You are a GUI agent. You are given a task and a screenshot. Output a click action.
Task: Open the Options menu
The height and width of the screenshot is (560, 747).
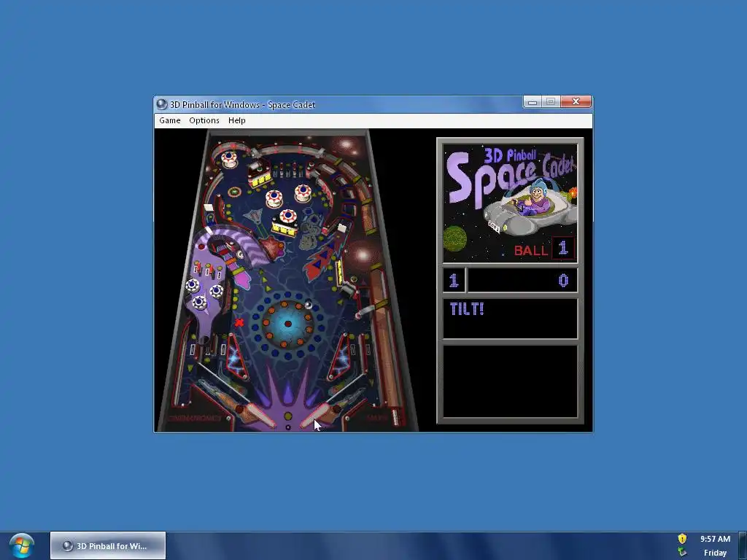coord(204,120)
